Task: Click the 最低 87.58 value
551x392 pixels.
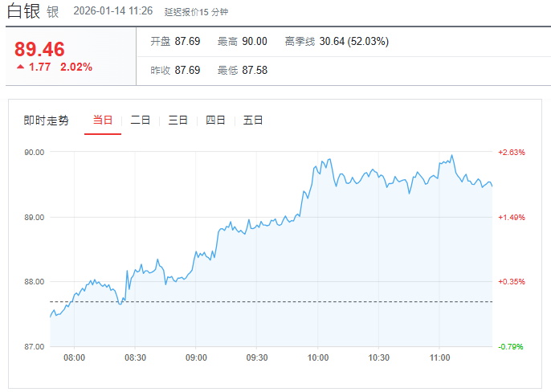Action: pyautogui.click(x=254, y=70)
